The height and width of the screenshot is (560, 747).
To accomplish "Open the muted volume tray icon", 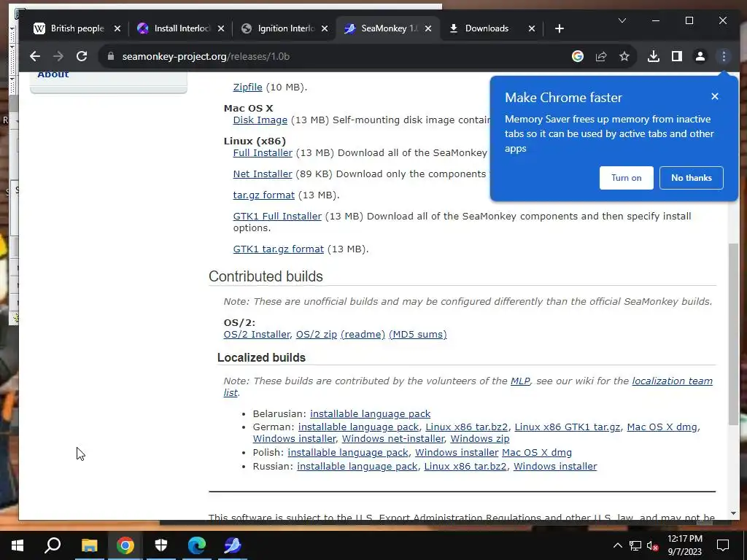I will coord(652,545).
